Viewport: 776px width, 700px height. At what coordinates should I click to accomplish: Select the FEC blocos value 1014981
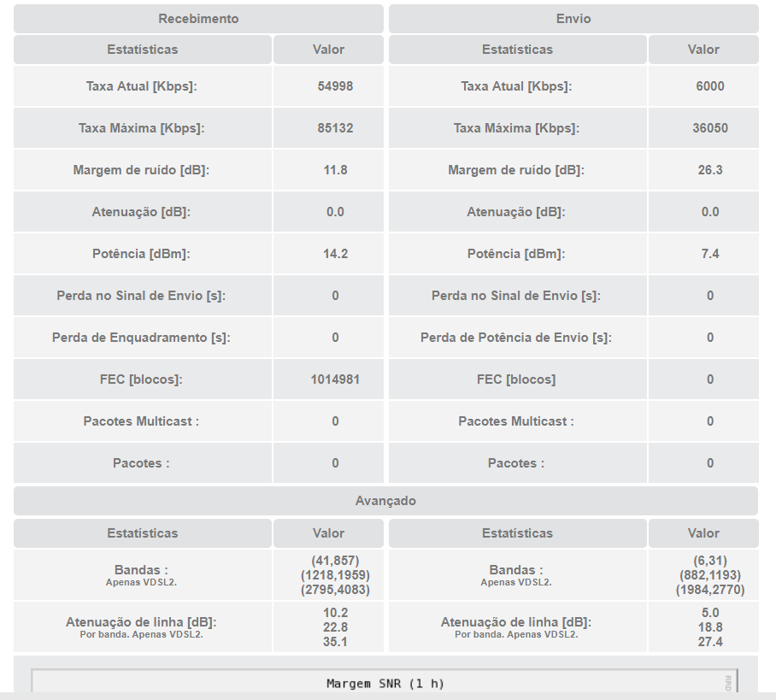[335, 379]
